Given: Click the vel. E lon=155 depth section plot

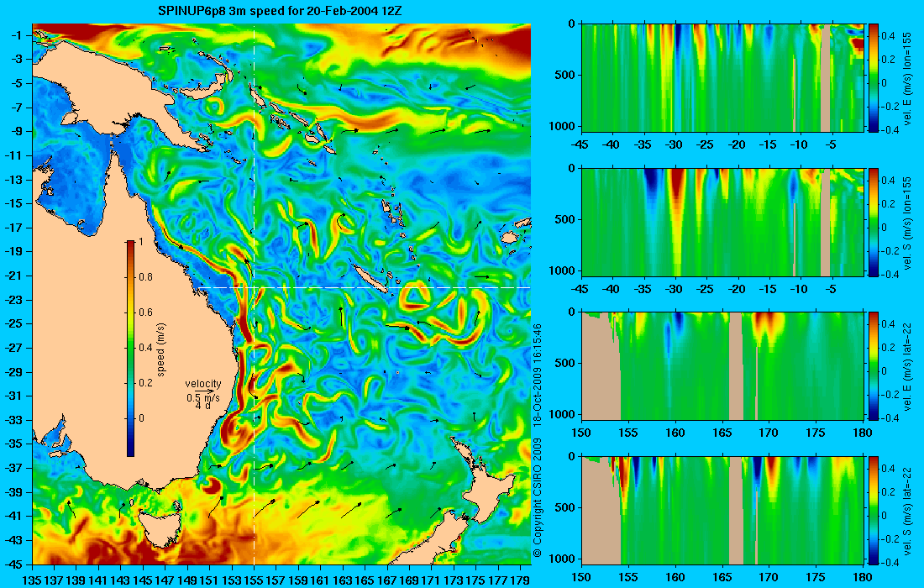Looking at the screenshot, I should coord(722,78).
